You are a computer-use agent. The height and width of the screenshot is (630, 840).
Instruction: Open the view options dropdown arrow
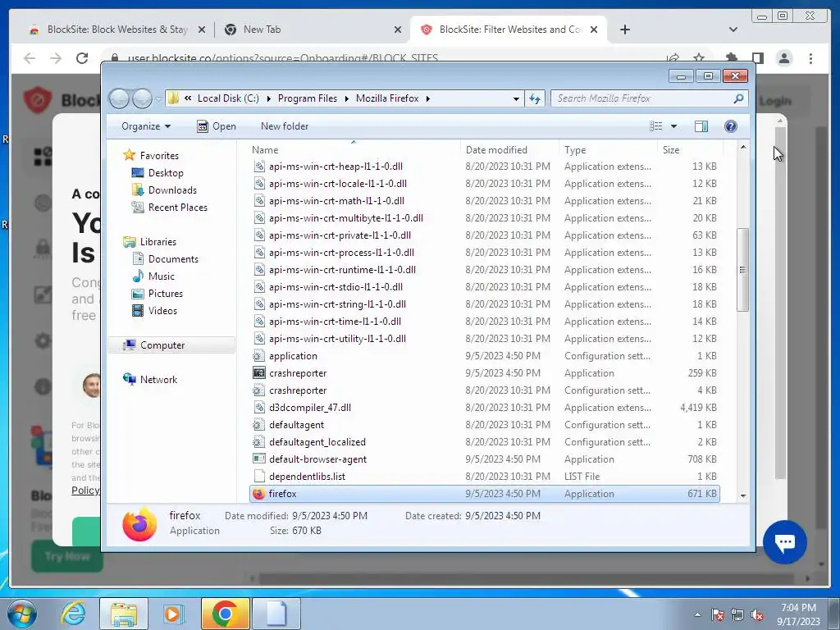674,126
